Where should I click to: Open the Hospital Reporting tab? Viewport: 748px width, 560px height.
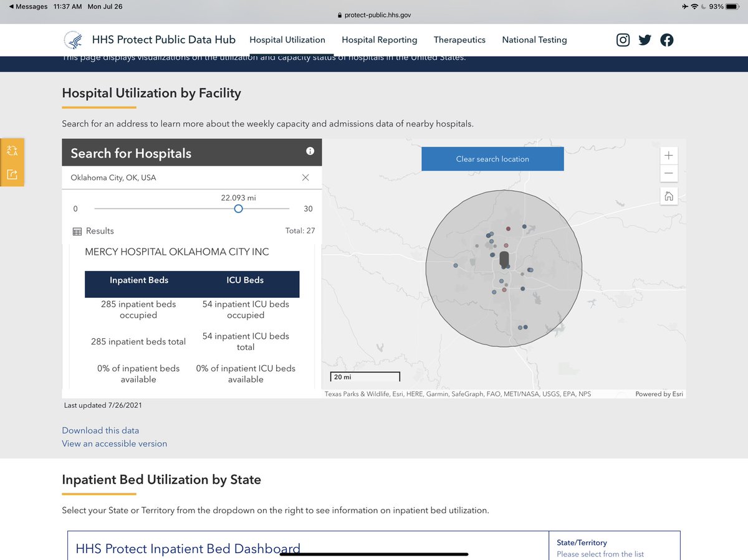(380, 40)
